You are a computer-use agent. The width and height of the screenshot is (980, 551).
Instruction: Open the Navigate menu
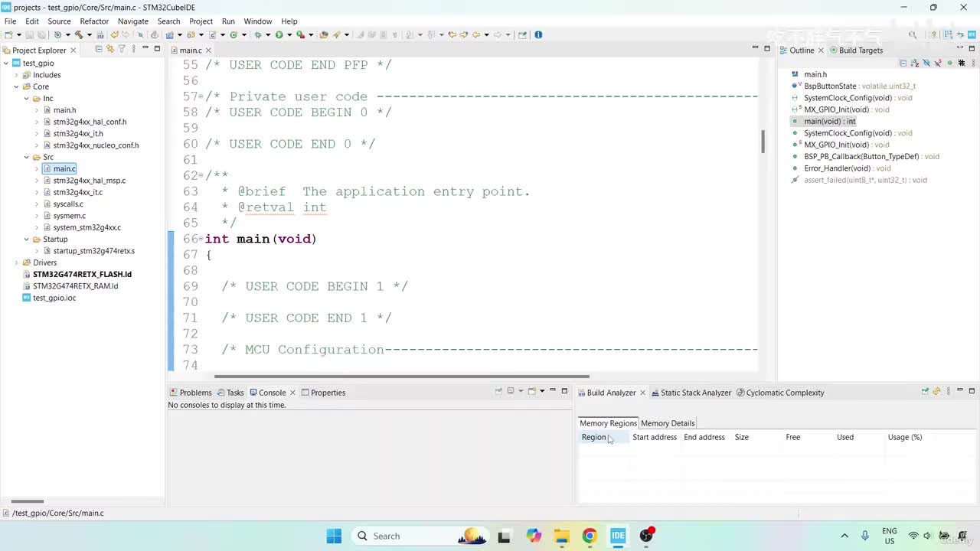click(x=133, y=21)
